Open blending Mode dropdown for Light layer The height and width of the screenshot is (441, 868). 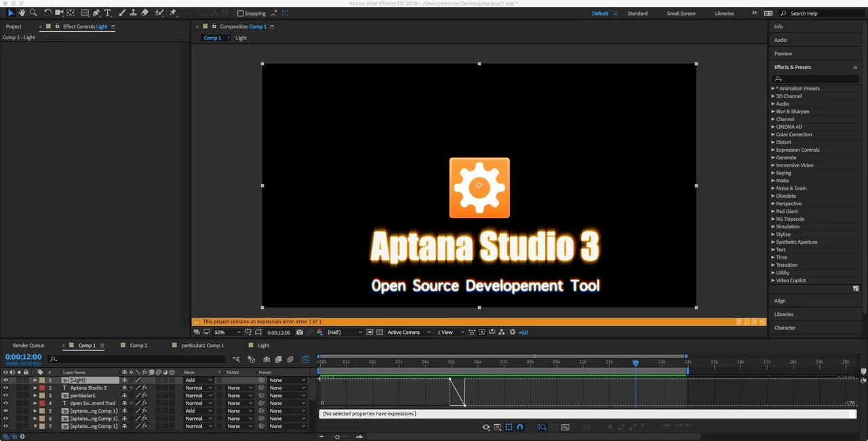click(199, 381)
